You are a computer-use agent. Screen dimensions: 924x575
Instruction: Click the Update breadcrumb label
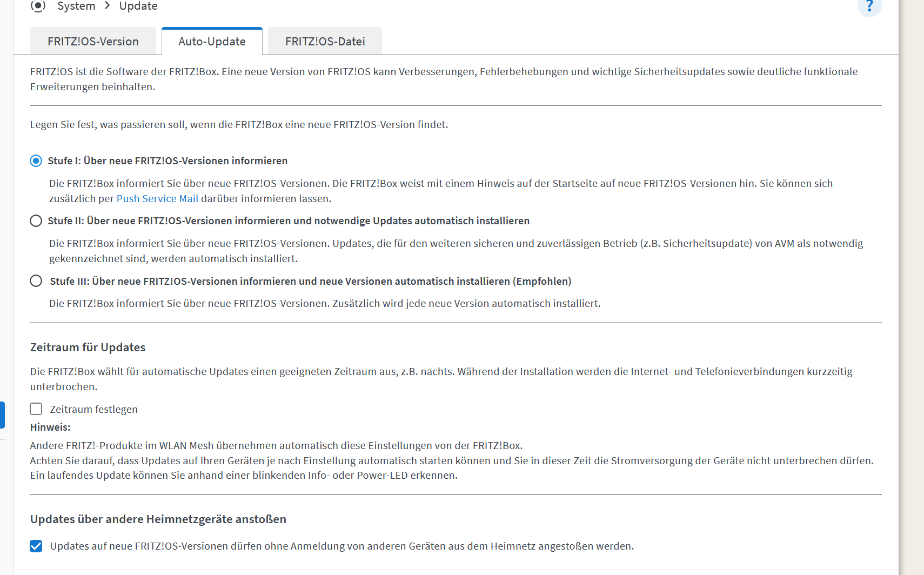click(x=138, y=6)
